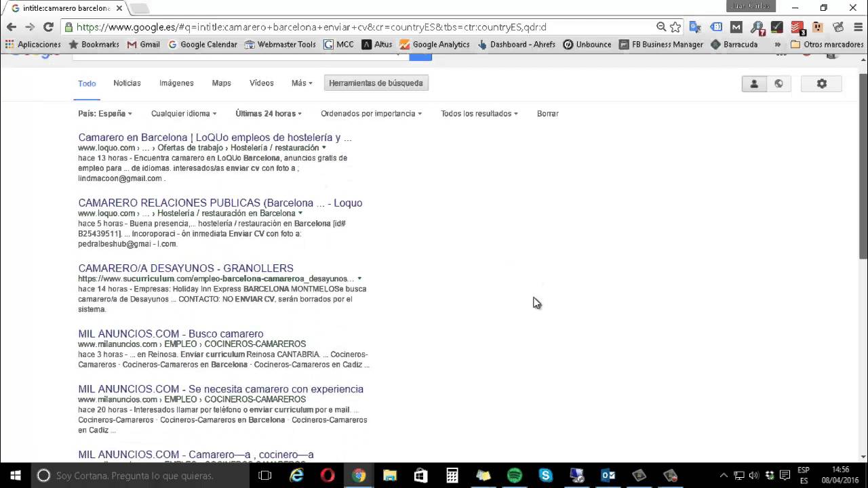Show personal results with the person icon

pos(753,83)
